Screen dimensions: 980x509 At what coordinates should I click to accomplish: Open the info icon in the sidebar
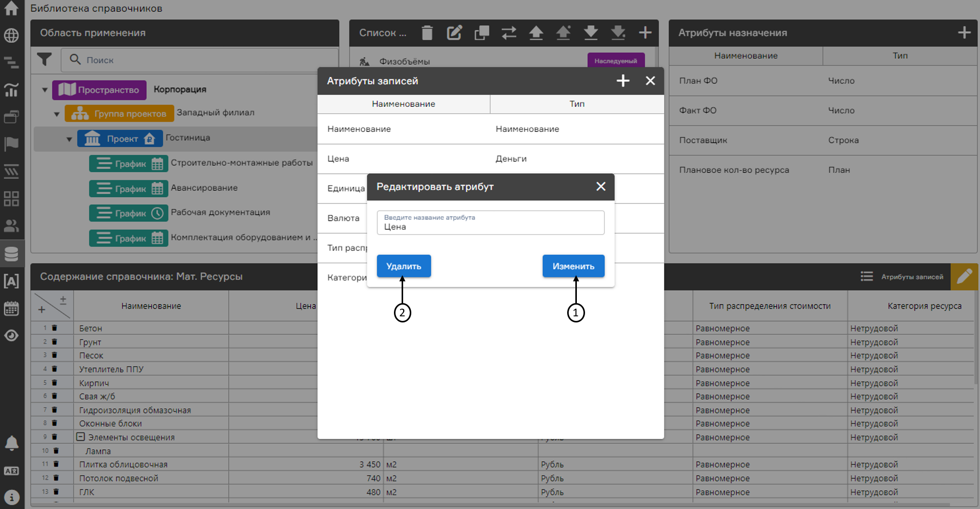coord(11,497)
